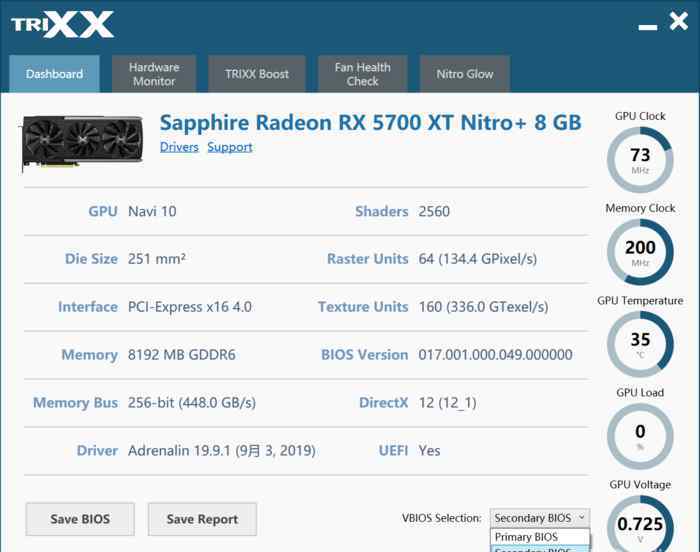
Task: Click the Interface label
Action: 88,307
